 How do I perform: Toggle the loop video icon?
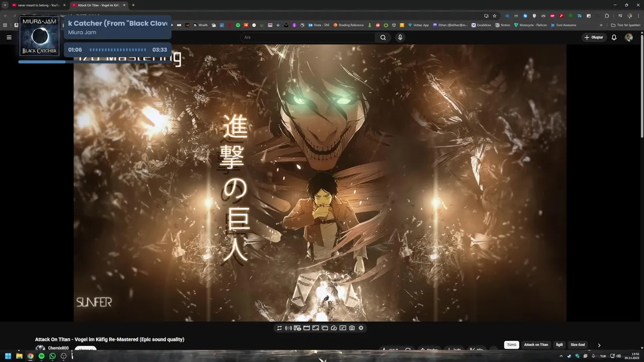(x=279, y=328)
